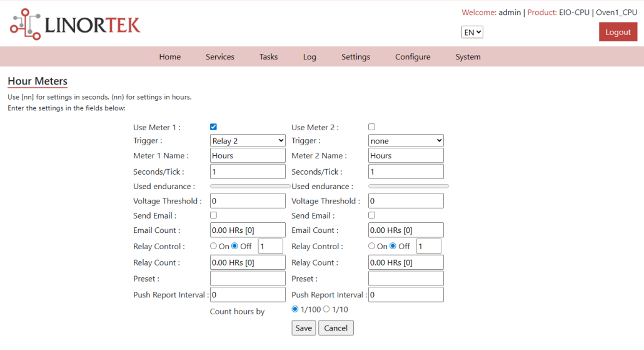The height and width of the screenshot is (350, 644).
Task: Click Meter 2 Used endurance bar
Action: [409, 187]
